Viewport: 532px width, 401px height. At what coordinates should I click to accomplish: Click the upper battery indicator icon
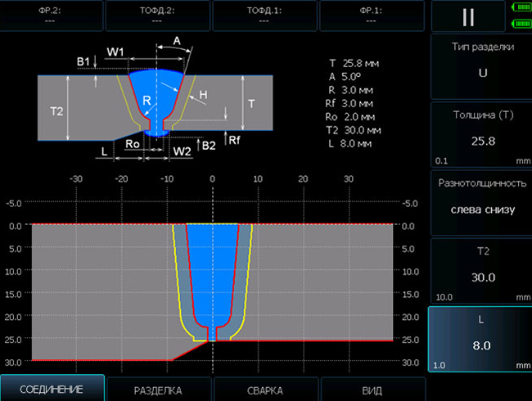pyautogui.click(x=521, y=10)
